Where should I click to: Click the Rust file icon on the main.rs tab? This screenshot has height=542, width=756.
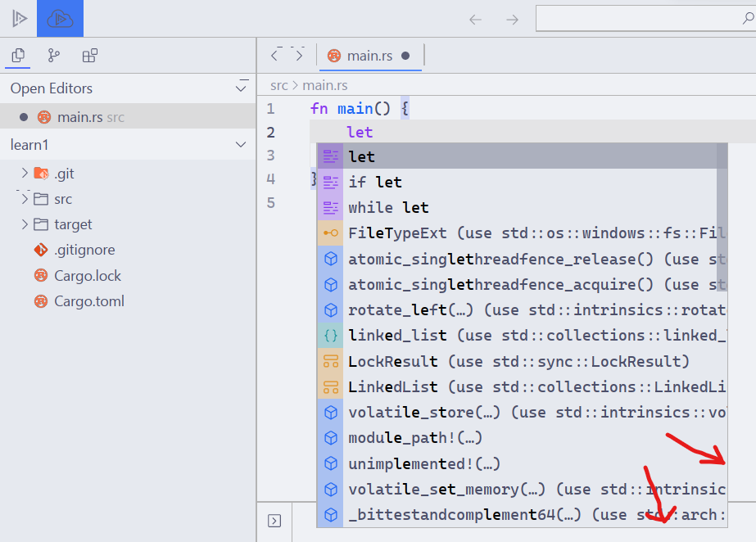333,56
